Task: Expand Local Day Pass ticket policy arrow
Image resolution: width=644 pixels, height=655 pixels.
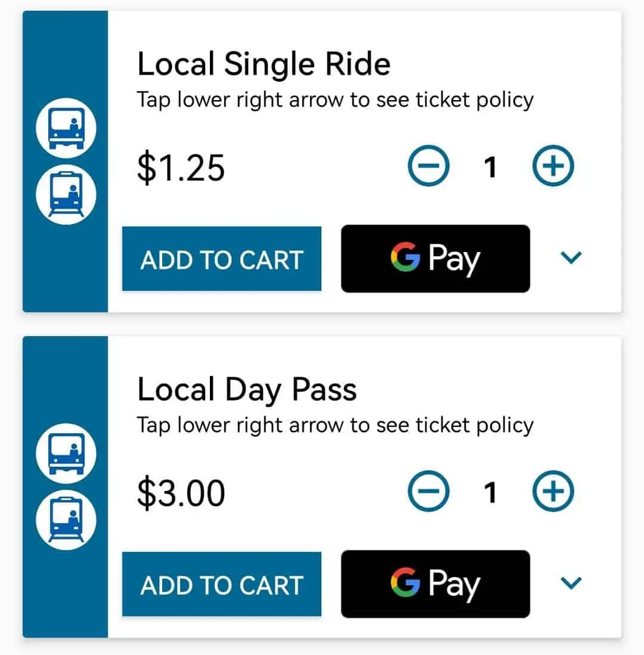Action: pos(571,583)
